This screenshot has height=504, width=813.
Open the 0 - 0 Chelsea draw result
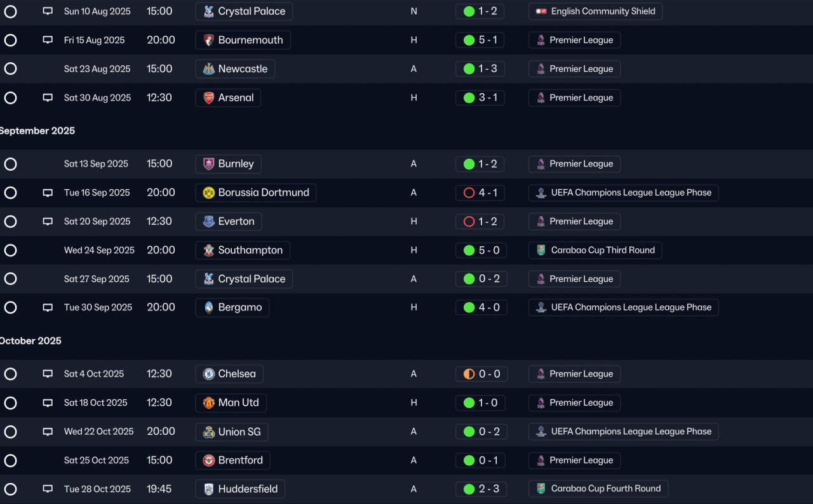pyautogui.click(x=481, y=374)
